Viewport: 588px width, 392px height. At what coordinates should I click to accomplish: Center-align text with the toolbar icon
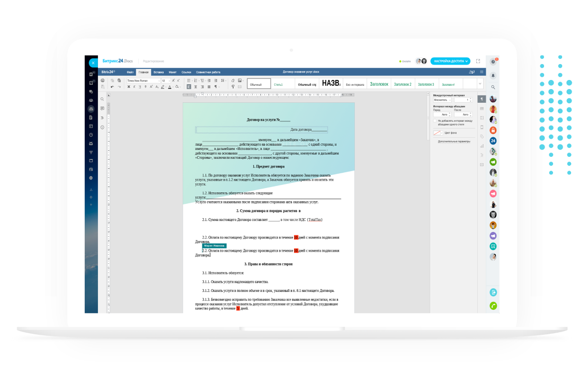point(195,87)
